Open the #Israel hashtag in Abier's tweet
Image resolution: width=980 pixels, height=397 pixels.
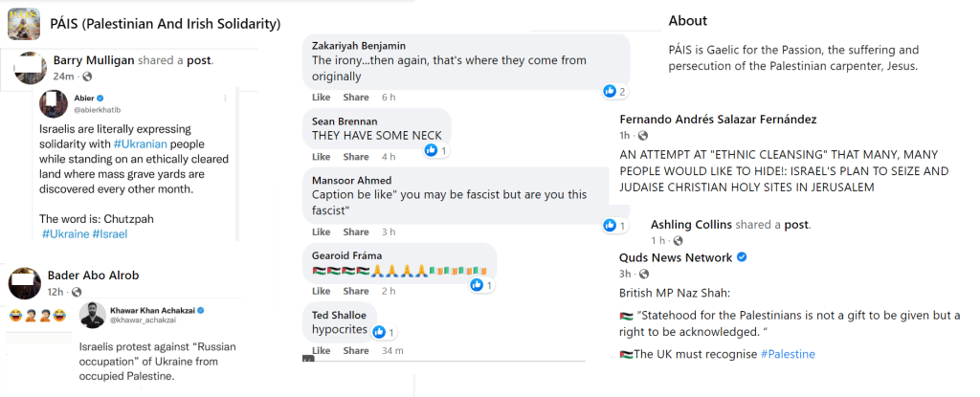click(111, 233)
